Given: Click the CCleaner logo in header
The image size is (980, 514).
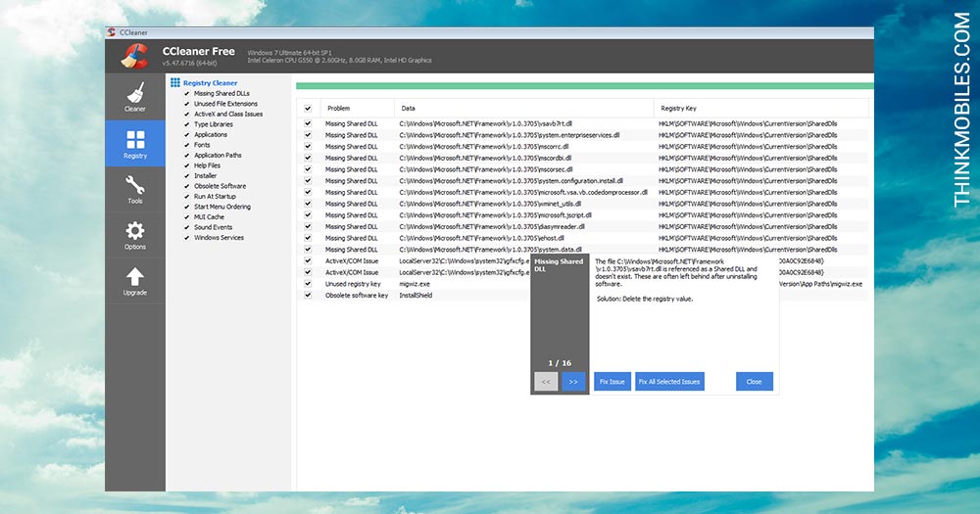Looking at the screenshot, I should [135, 56].
